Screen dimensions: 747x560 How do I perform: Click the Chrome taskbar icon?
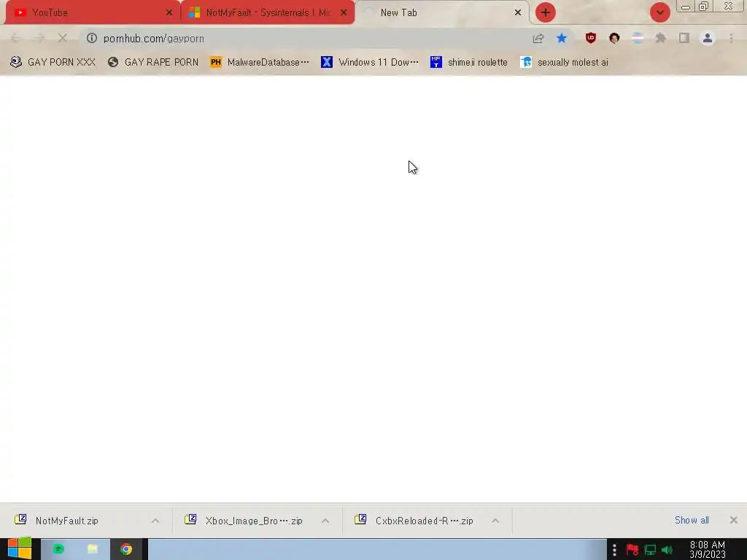click(126, 549)
